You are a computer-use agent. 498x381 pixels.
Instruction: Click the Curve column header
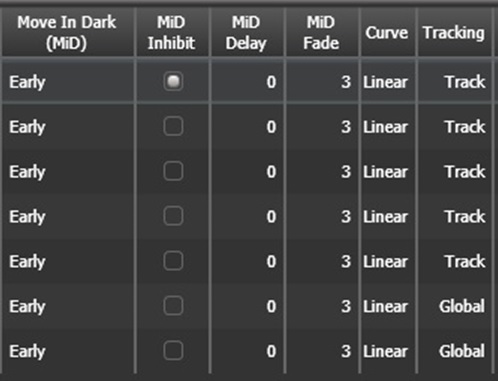point(388,33)
